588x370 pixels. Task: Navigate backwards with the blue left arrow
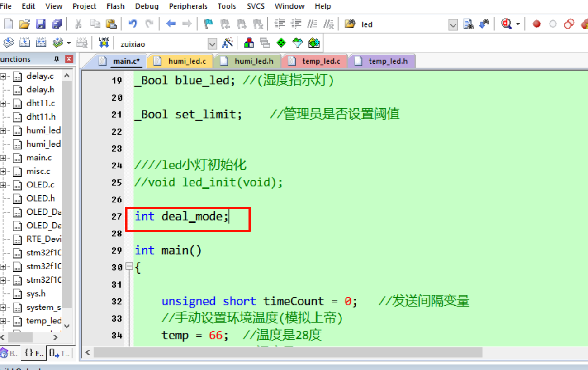click(171, 24)
